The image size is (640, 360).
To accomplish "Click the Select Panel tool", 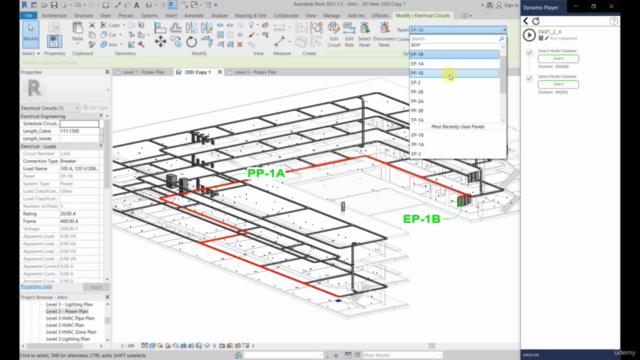I will 364,34.
